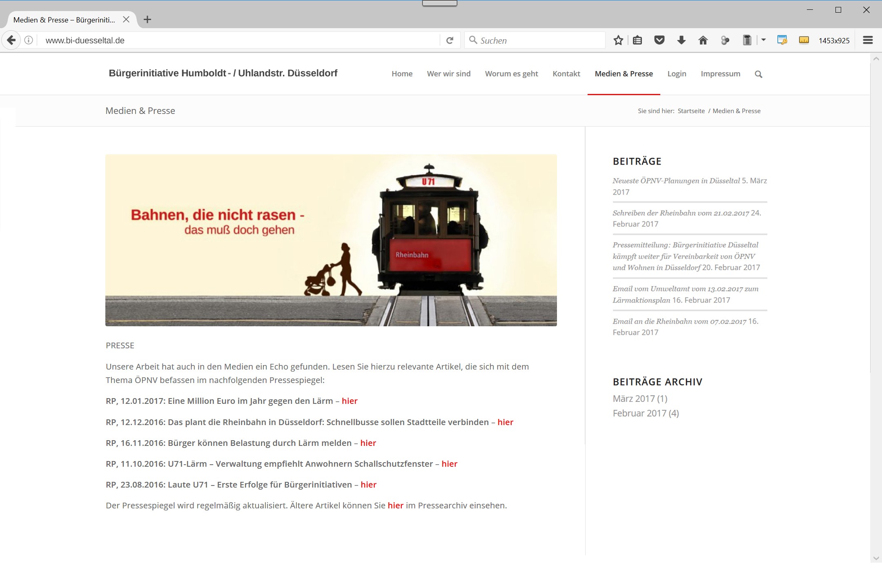The width and height of the screenshot is (882, 588).
Task: Open 'hier' link for 23.08.2016 article
Action: coord(368,485)
